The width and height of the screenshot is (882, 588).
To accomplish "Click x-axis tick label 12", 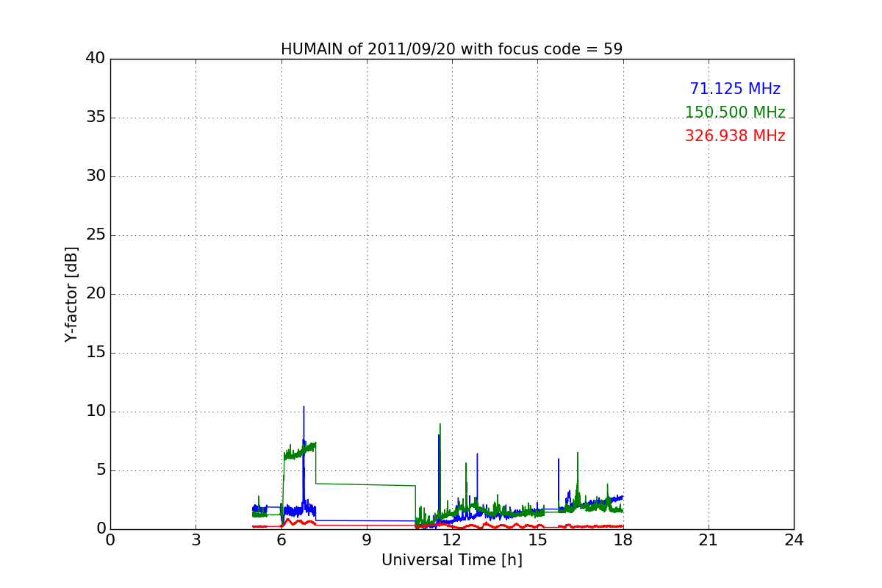I will pos(452,540).
